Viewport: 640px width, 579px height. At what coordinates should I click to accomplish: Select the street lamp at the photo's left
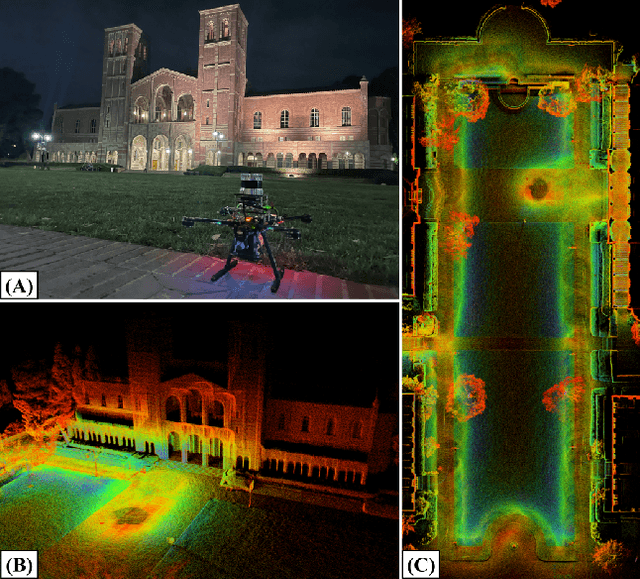[41, 143]
